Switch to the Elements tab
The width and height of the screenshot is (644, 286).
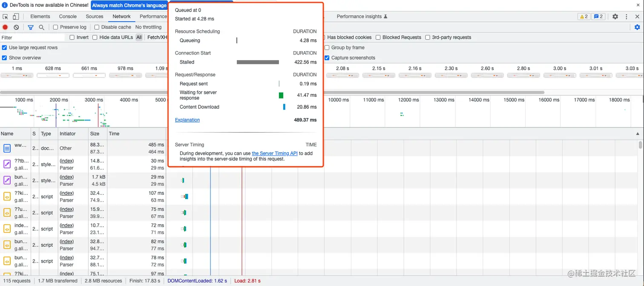click(40, 17)
